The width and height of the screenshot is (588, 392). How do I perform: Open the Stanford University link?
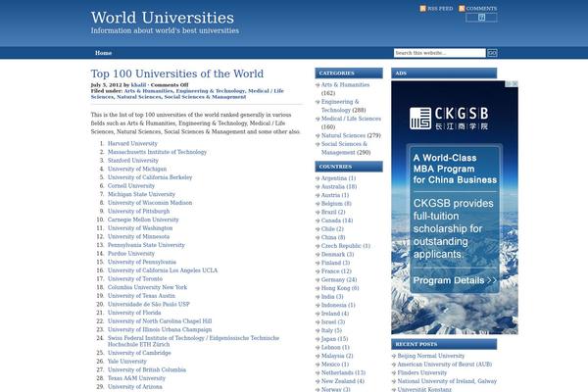[x=132, y=160]
